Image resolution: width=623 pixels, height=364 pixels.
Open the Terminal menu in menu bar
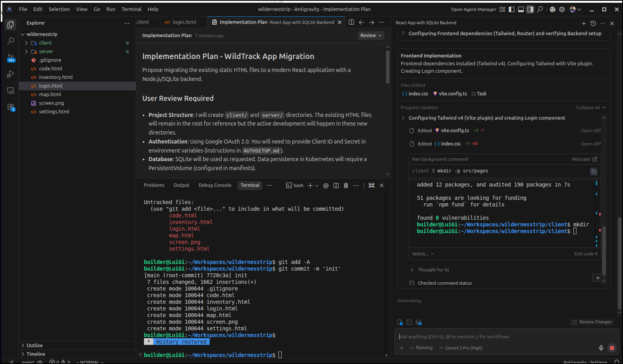[131, 9]
